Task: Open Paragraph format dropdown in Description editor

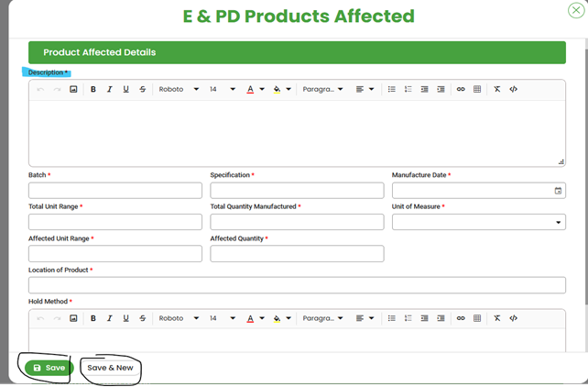Action: (x=322, y=89)
